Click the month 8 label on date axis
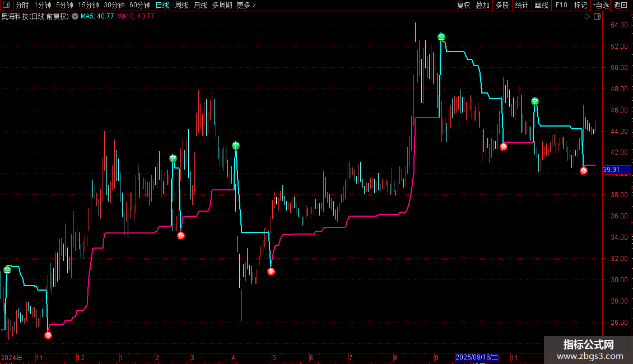This screenshot has width=633, height=364. click(395, 357)
